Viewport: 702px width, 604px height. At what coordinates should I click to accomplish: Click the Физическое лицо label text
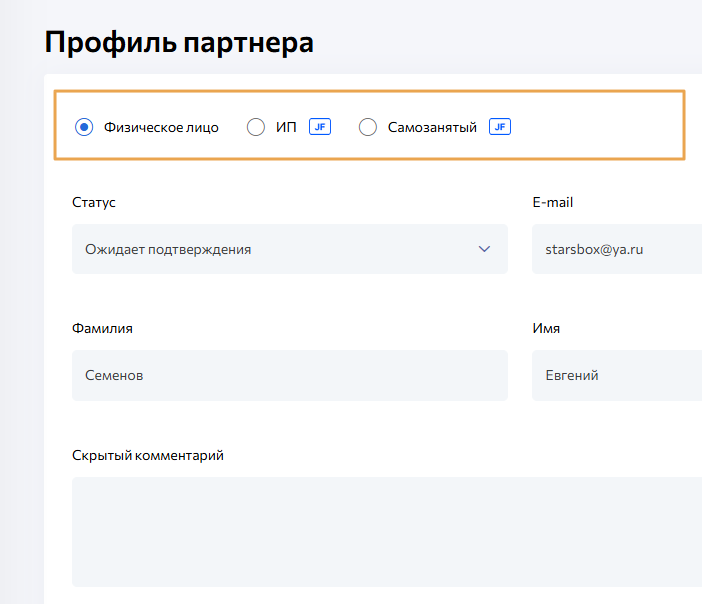pos(161,127)
